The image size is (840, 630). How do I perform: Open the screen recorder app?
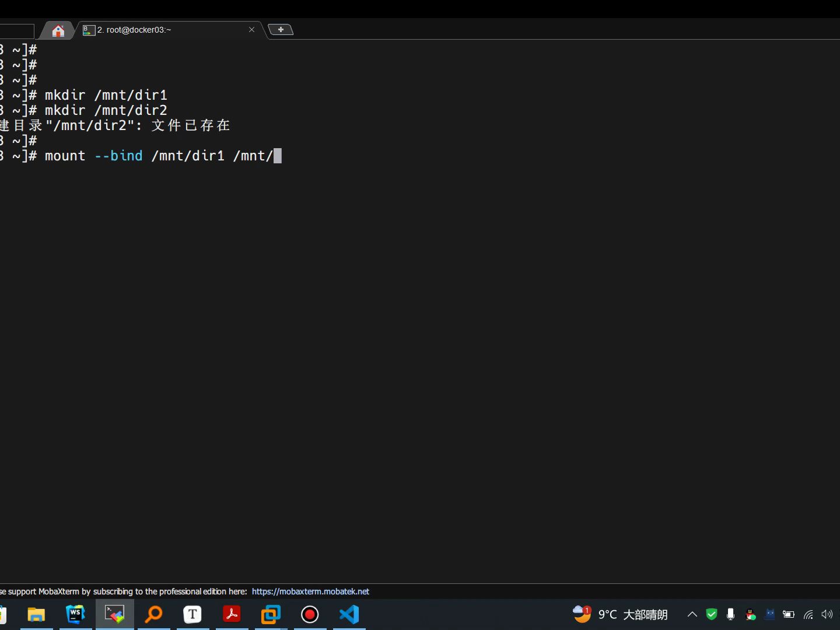(x=310, y=614)
